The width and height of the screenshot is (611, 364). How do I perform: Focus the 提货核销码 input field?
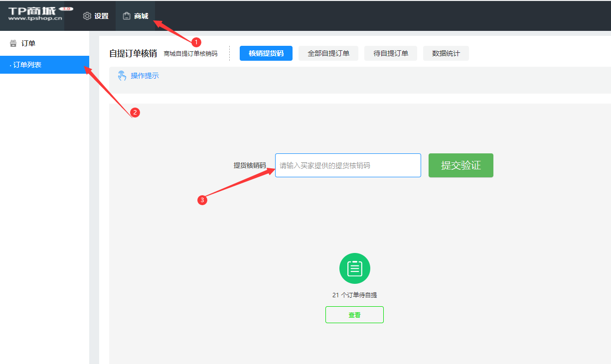[x=348, y=165]
